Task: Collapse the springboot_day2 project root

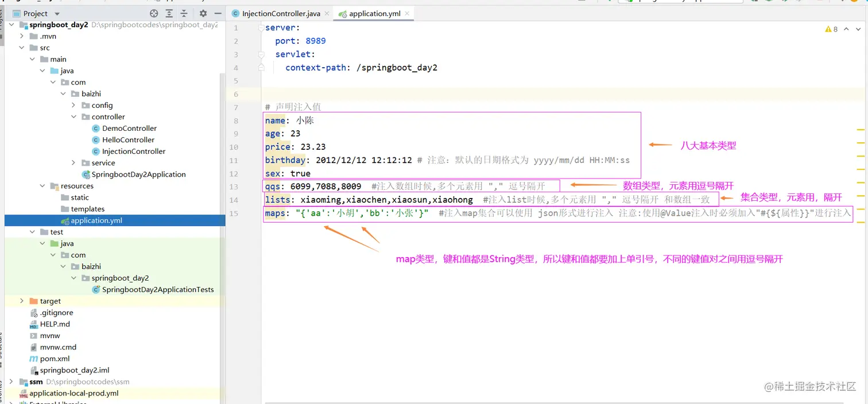Action: 11,25
